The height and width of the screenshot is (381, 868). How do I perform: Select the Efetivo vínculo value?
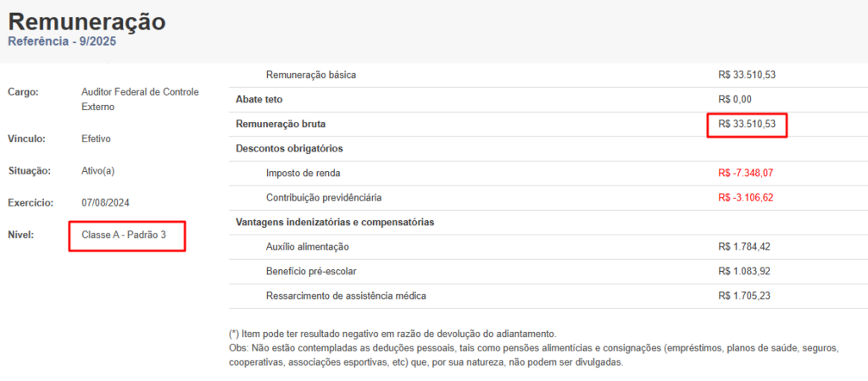[x=96, y=139]
